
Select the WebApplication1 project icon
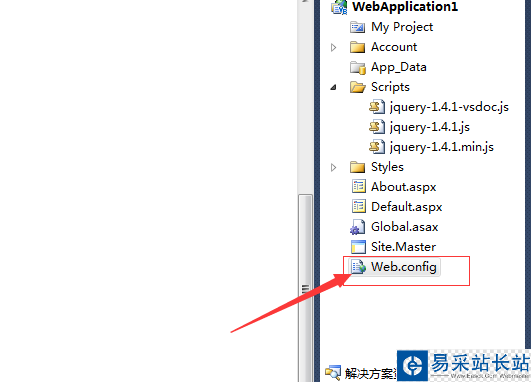[x=339, y=7]
